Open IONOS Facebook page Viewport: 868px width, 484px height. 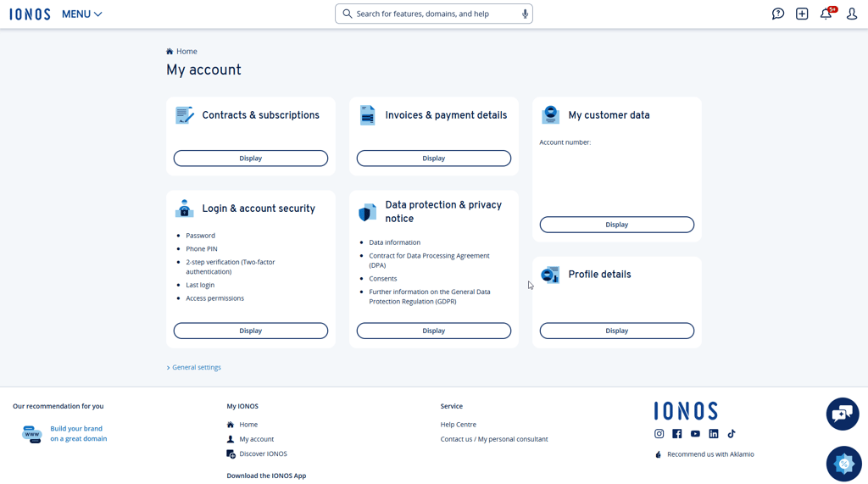677,434
